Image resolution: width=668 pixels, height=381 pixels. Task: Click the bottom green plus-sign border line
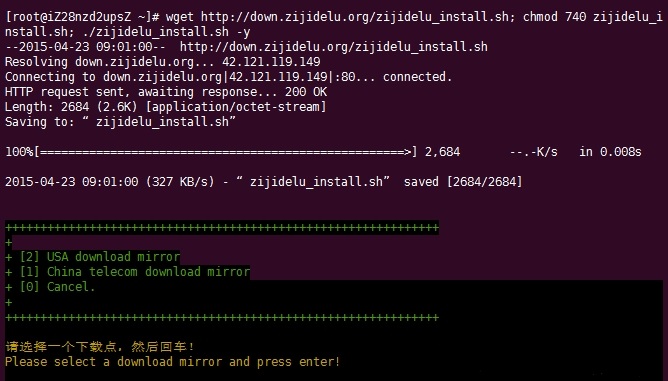point(222,318)
